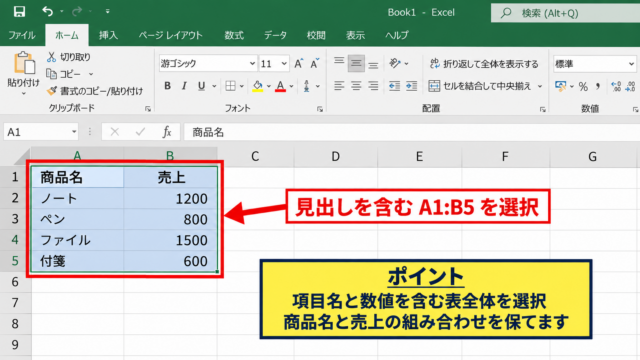Click the 貼り付け paste clipboard icon
This screenshot has width=640, height=360.
[24, 63]
